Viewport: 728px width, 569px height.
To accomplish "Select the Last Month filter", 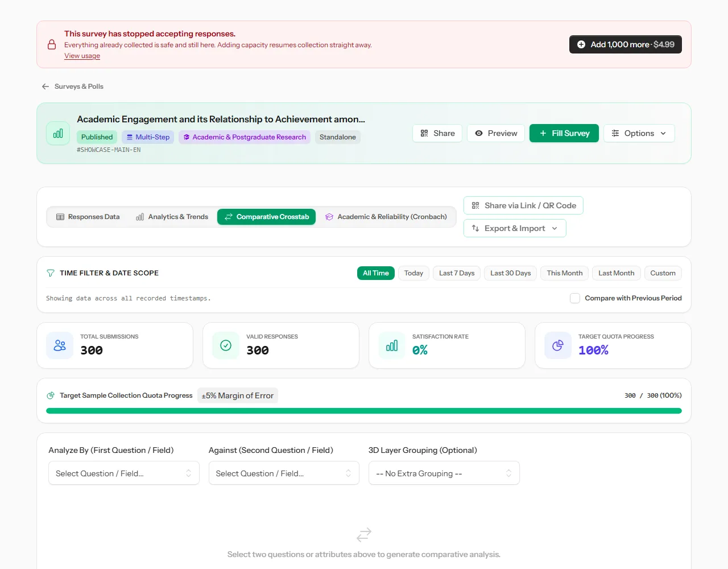I will coord(617,273).
